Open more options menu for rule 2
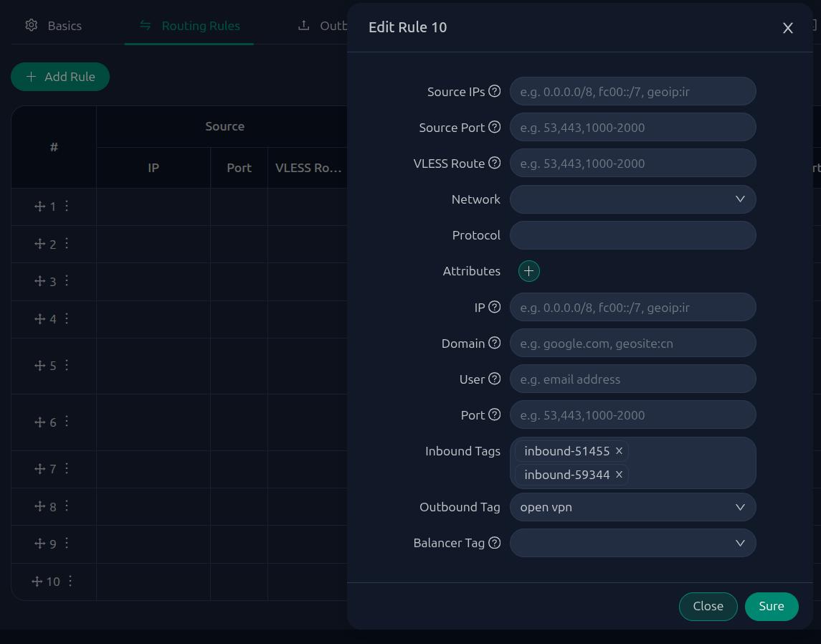The image size is (821, 644). pos(67,243)
